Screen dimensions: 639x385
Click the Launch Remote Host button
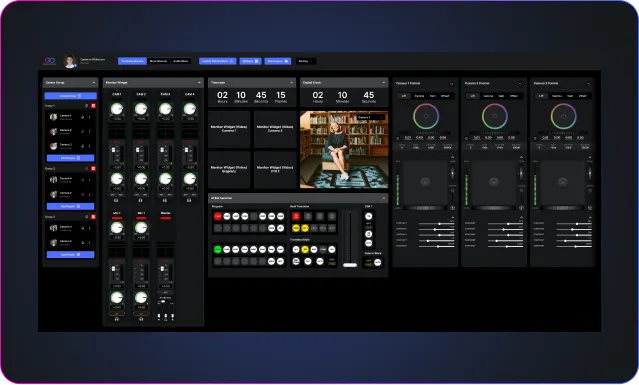(218, 61)
